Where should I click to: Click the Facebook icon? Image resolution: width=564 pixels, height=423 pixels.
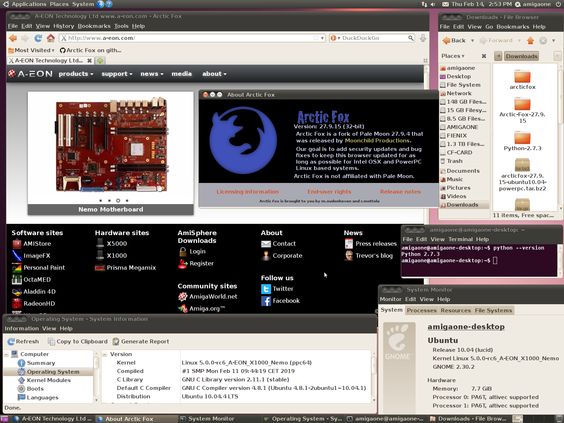[266, 301]
